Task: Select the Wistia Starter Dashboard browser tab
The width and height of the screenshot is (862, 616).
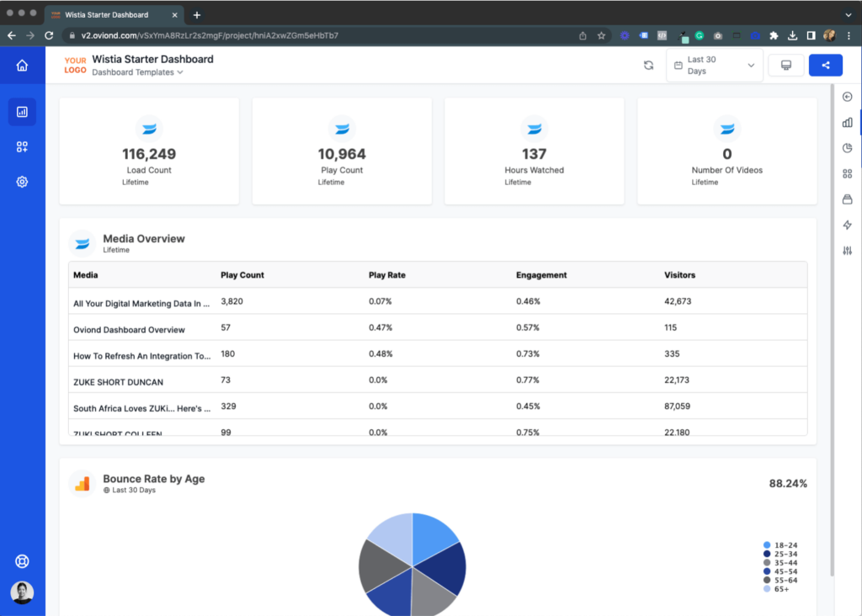Action: click(114, 15)
